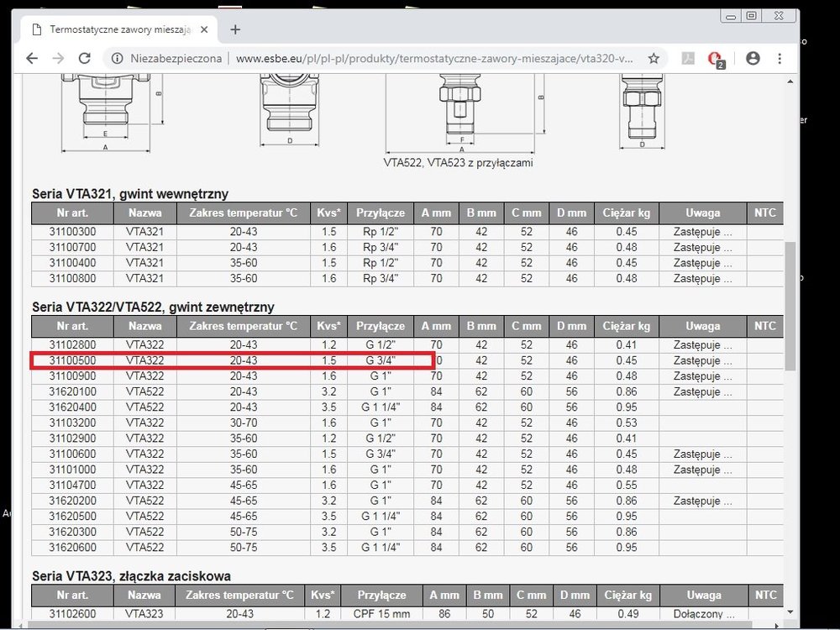840x630 pixels.
Task: Click the 'Dołączony ...' note in VTA323 row
Action: point(701,614)
